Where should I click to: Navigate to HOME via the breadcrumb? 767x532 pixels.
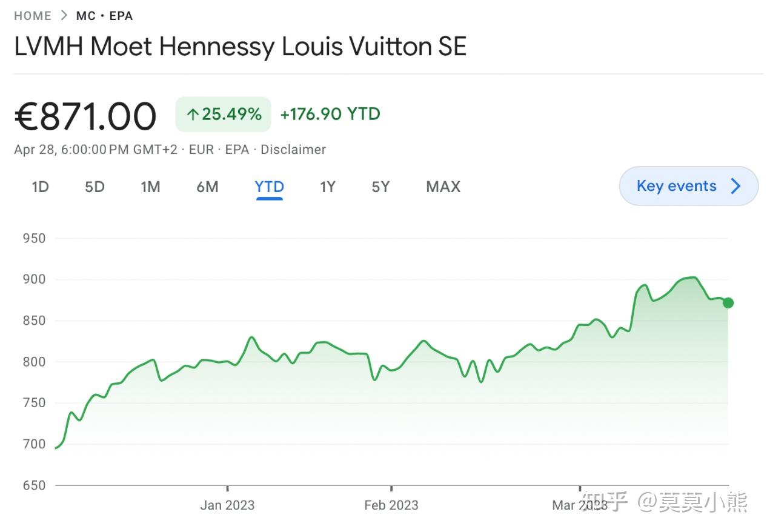coord(32,15)
